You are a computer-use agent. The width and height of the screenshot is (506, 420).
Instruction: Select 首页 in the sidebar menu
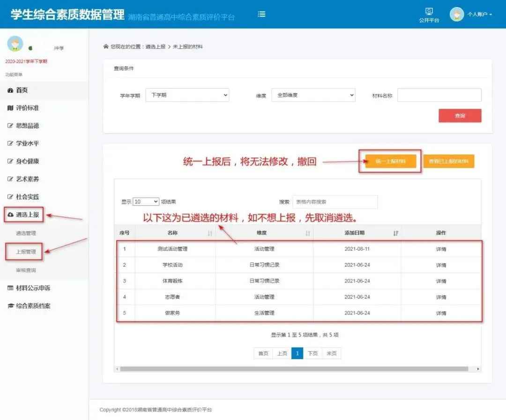22,90
